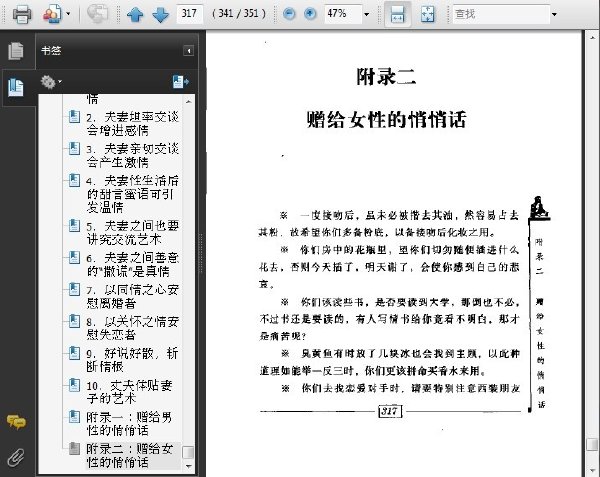The image size is (600, 477).
Task: Click bookmark icon beside 9. 好说好散
Action: pos(74,353)
